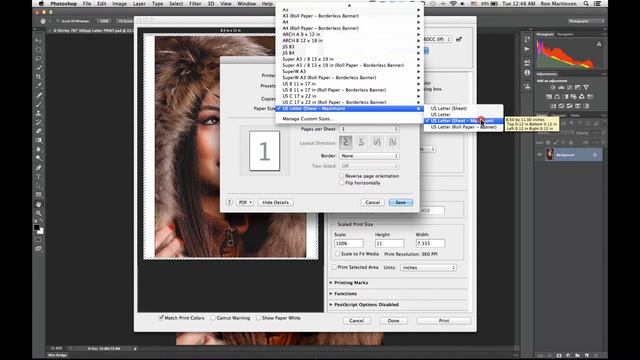Select the Crop tool
This screenshot has width=640, height=360.
coord(38,77)
